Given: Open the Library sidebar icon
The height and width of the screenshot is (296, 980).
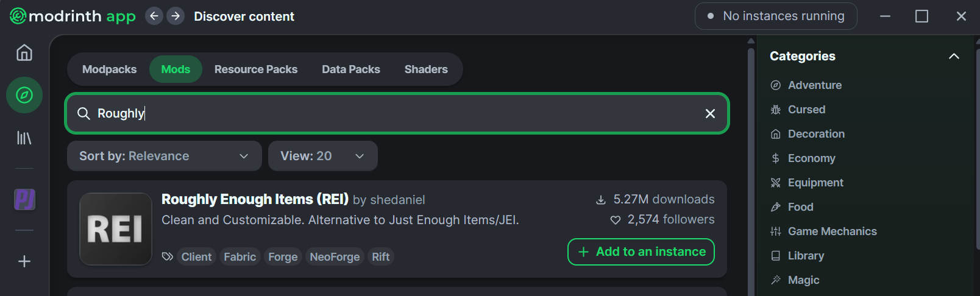Looking at the screenshot, I should tap(24, 138).
